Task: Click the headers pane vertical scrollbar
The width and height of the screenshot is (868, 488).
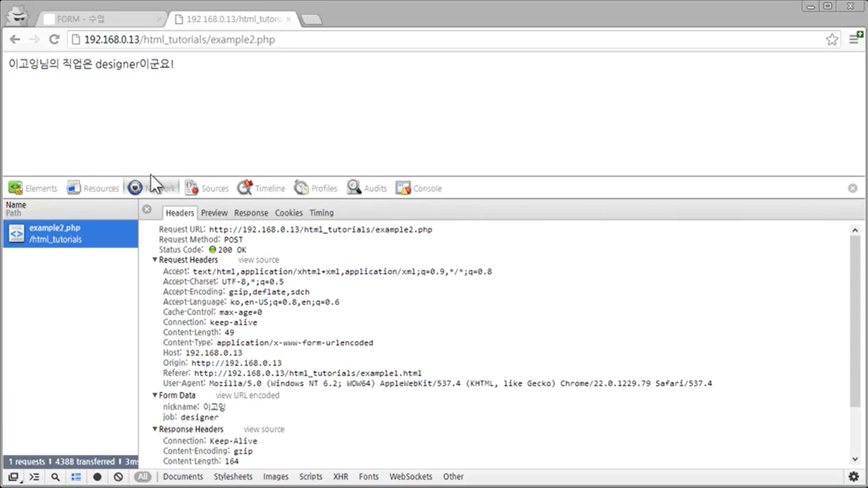Action: [x=854, y=321]
